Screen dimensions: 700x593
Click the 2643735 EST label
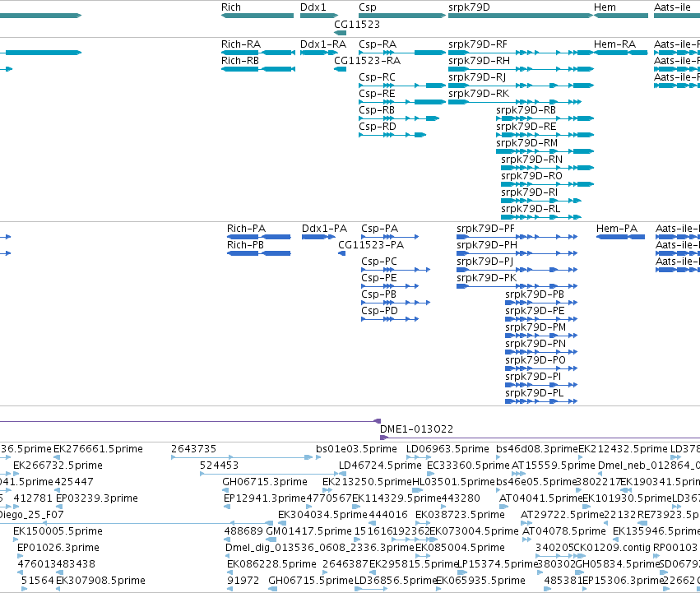(194, 449)
